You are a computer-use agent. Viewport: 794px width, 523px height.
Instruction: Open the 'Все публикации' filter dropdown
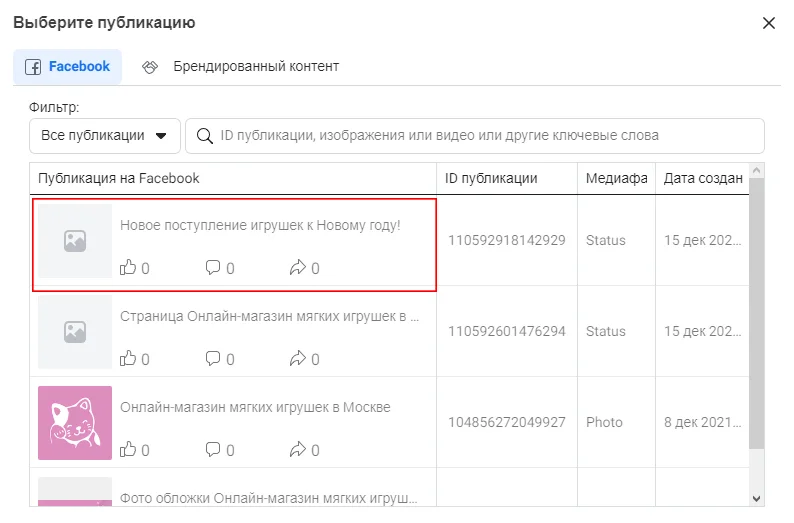pyautogui.click(x=104, y=136)
